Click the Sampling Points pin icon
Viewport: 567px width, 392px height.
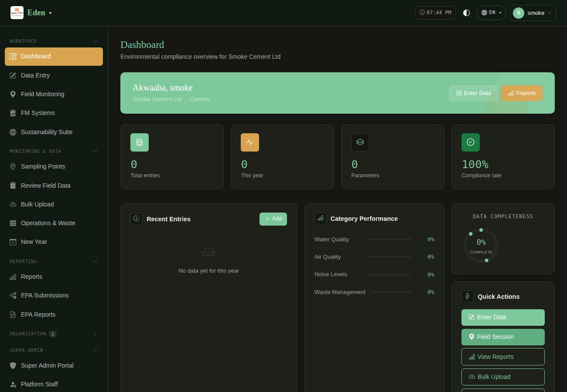13,167
